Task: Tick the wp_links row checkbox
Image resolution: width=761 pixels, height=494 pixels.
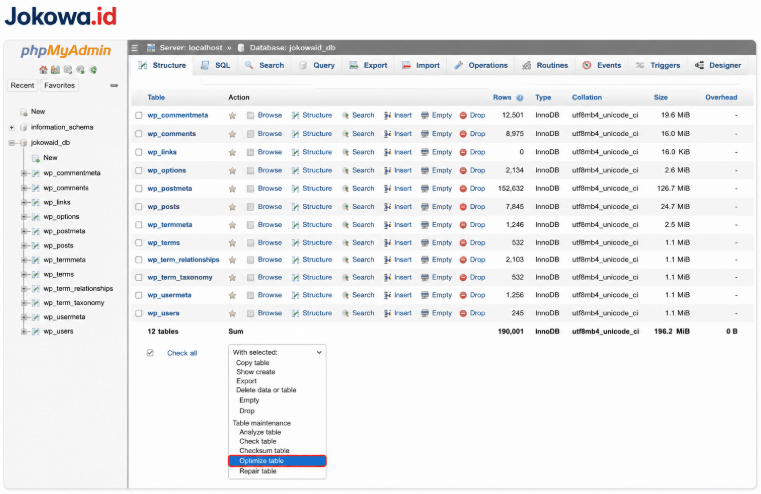Action: [139, 152]
